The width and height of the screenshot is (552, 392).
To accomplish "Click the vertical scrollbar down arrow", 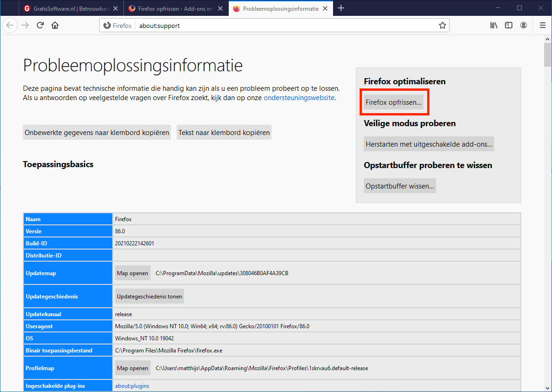I will 547,387.
